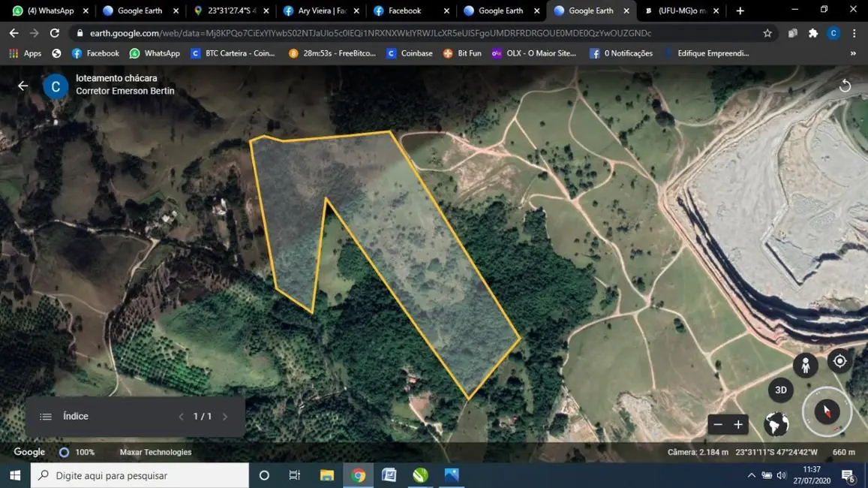Select the Pegman street view icon
This screenshot has height=488, width=868.
pos(805,365)
